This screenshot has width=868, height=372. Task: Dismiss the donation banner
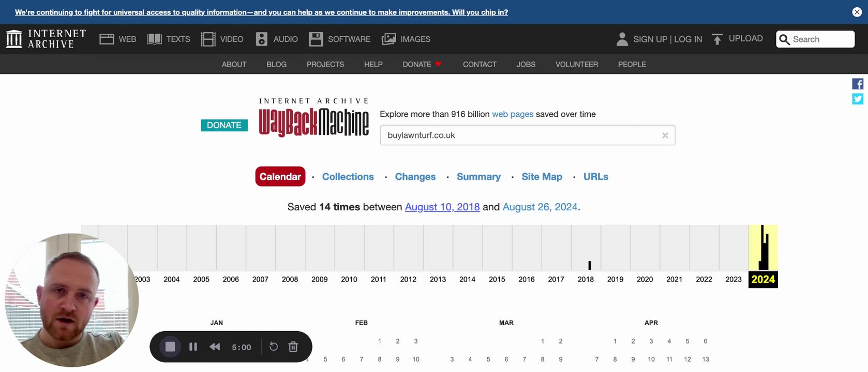857,12
